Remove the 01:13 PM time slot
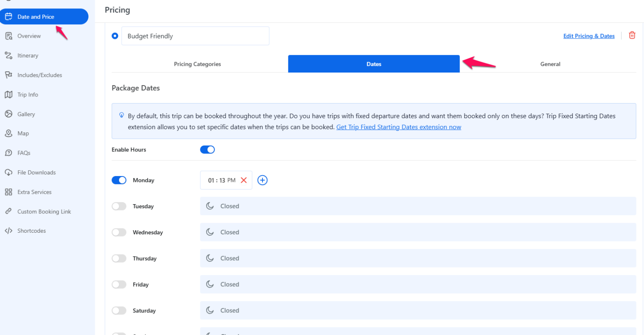 pyautogui.click(x=244, y=180)
